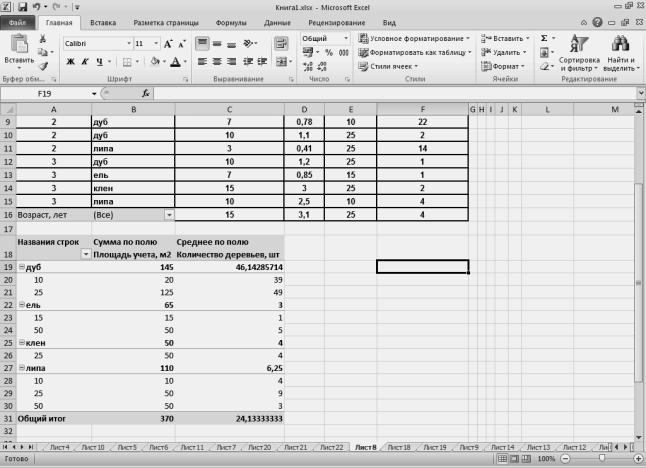Toggle Italic formatting (К)
646x468 pixels.
85,62
